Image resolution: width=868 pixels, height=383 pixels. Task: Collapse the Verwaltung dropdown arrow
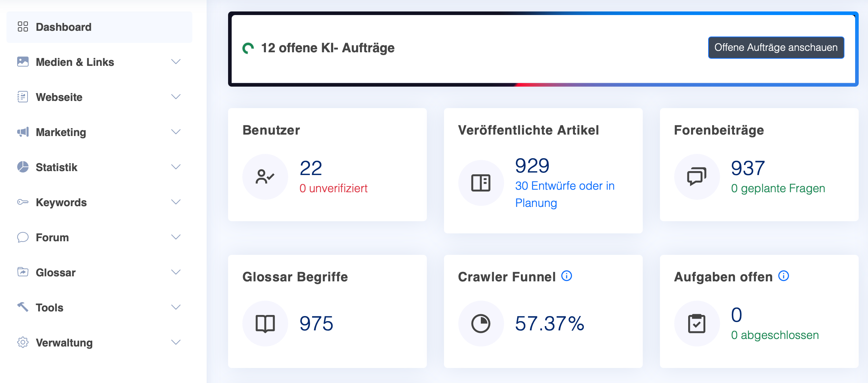[176, 342]
